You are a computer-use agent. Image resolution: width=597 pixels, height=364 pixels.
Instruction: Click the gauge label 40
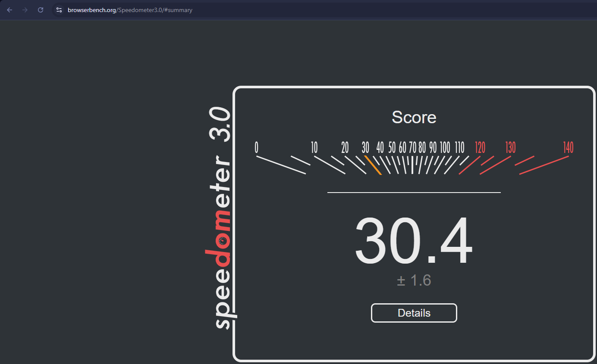pyautogui.click(x=380, y=148)
